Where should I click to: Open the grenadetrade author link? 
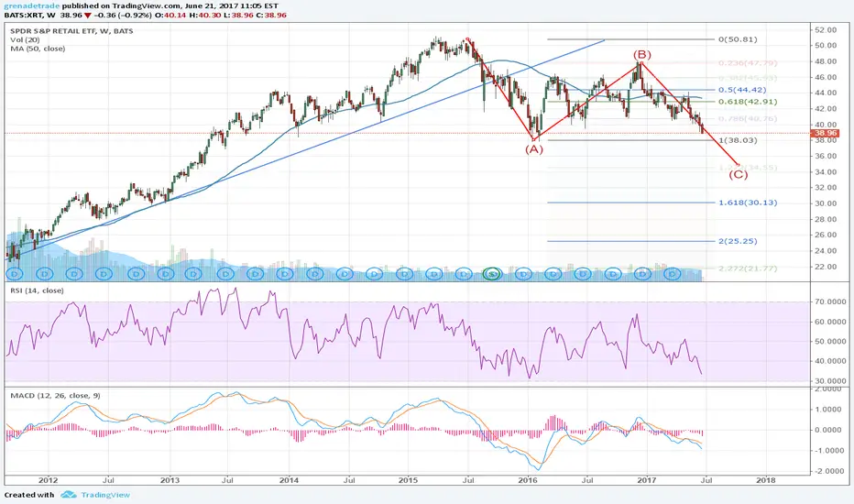click(x=31, y=5)
